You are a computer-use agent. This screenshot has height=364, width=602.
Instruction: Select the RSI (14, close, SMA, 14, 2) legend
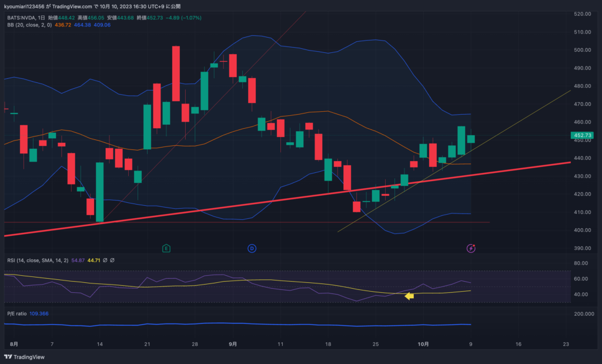point(38,261)
